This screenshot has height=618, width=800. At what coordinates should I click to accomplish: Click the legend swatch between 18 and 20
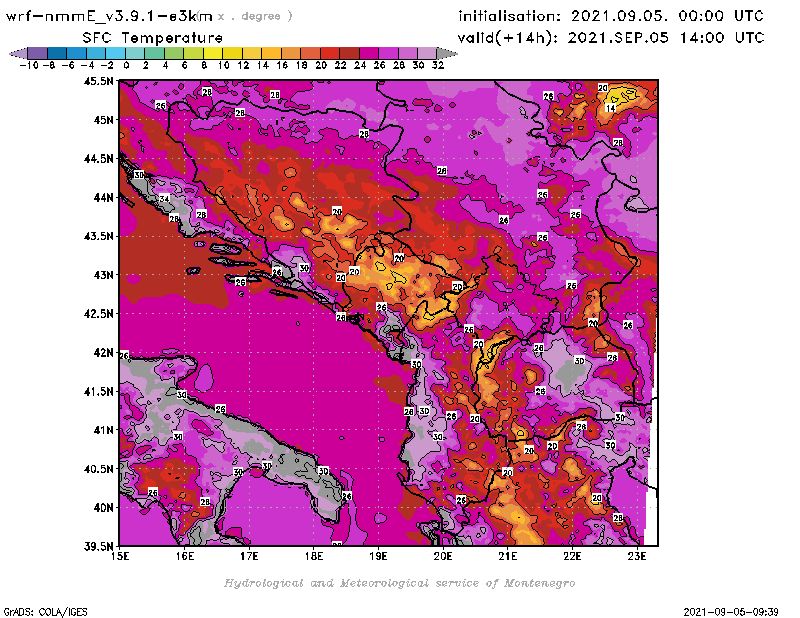[x=310, y=53]
